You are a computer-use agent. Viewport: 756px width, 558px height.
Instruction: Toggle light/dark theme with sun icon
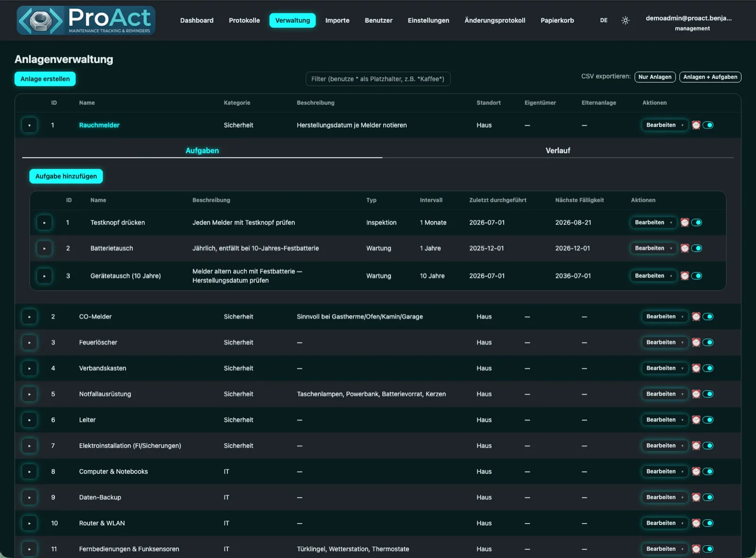pos(625,20)
